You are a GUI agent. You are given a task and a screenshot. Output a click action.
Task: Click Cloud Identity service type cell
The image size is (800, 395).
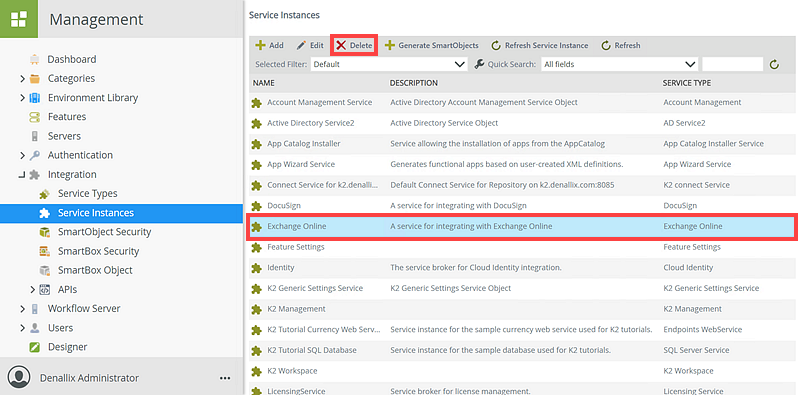pos(688,267)
